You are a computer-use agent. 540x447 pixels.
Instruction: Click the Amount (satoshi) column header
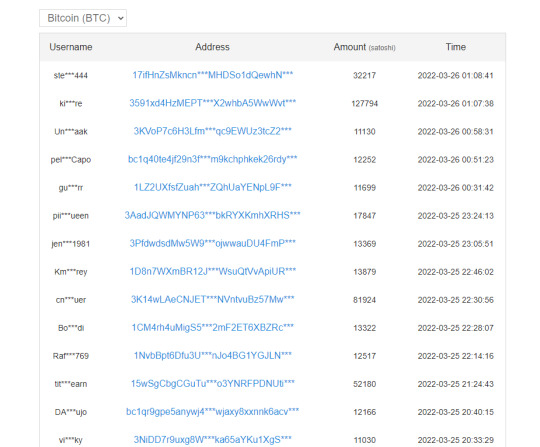click(364, 47)
